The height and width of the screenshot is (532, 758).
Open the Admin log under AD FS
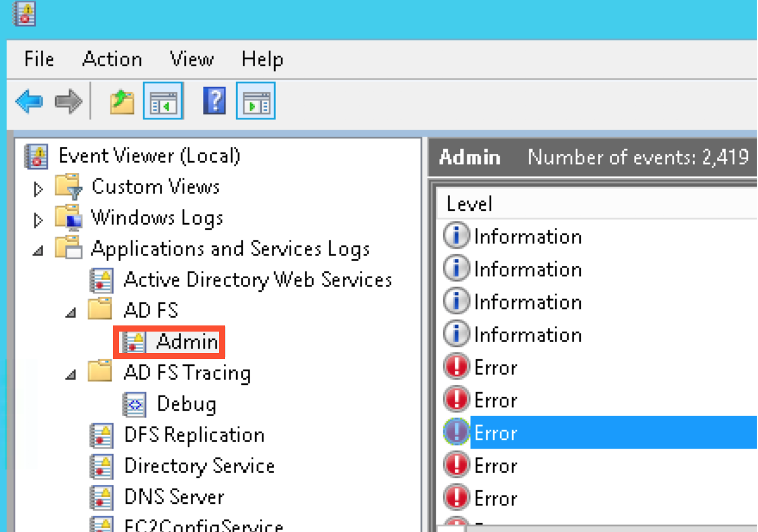click(x=187, y=342)
